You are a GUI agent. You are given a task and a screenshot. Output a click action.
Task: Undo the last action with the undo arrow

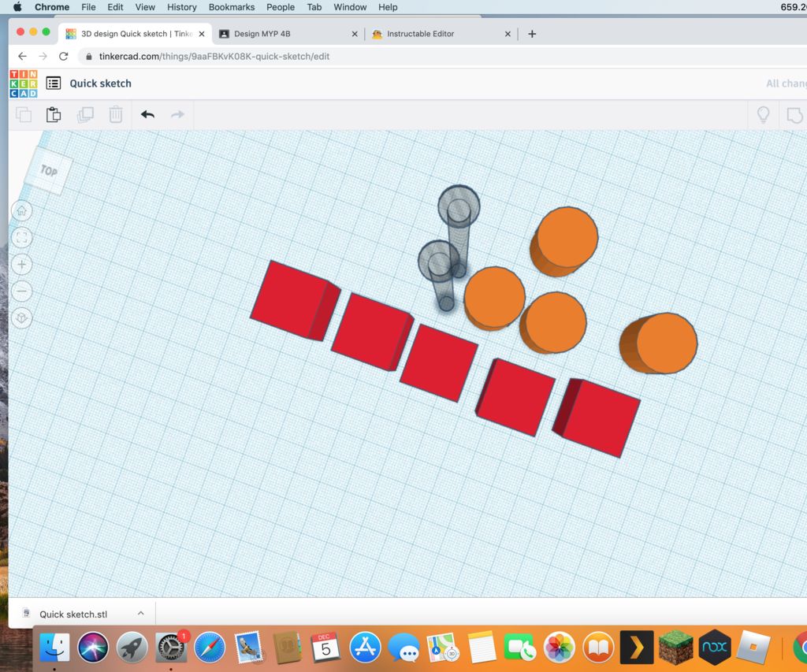pos(147,114)
